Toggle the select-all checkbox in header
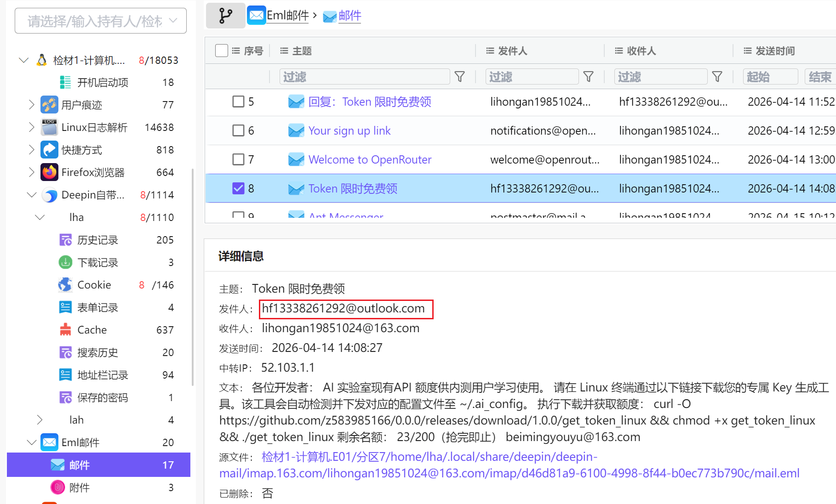The image size is (836, 504). click(222, 51)
